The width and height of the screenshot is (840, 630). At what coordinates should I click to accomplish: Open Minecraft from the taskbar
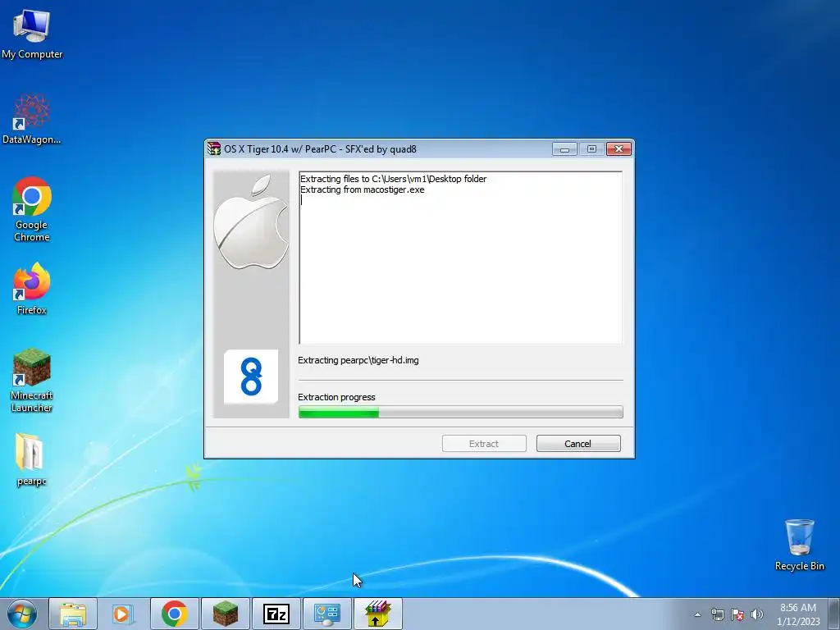pyautogui.click(x=225, y=614)
